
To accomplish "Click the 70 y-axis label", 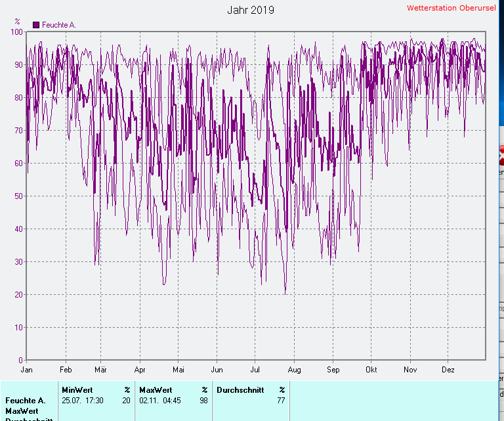I will coord(18,130).
